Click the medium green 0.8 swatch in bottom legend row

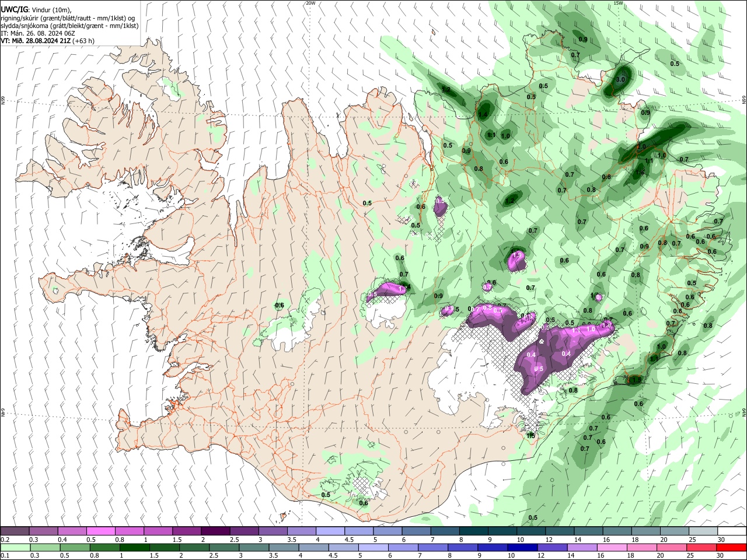104,547
